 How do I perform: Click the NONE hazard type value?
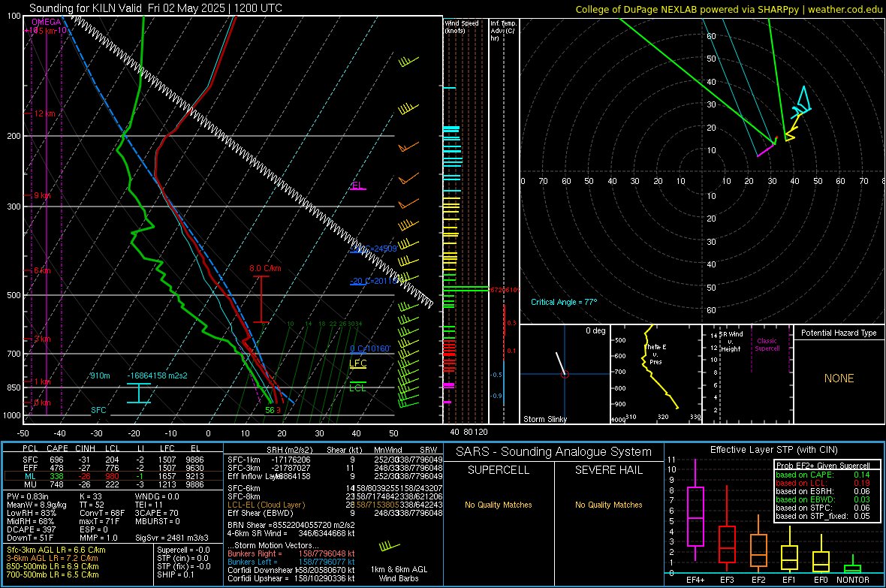coord(839,378)
